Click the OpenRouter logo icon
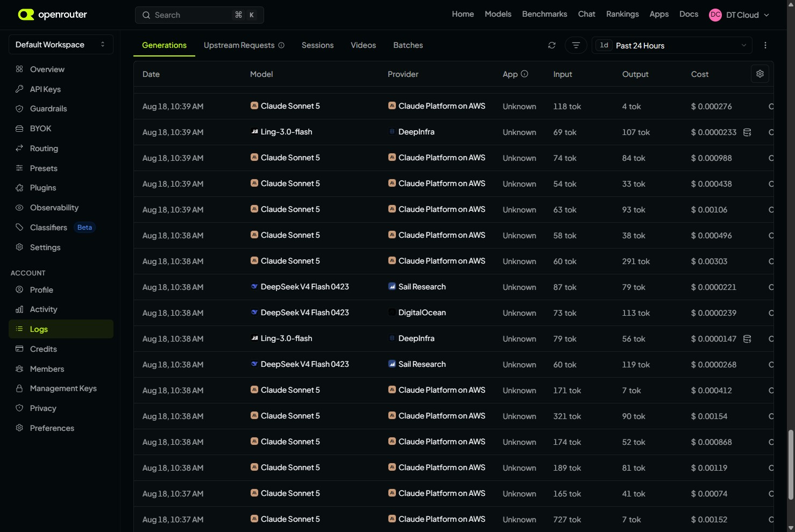 [26, 15]
